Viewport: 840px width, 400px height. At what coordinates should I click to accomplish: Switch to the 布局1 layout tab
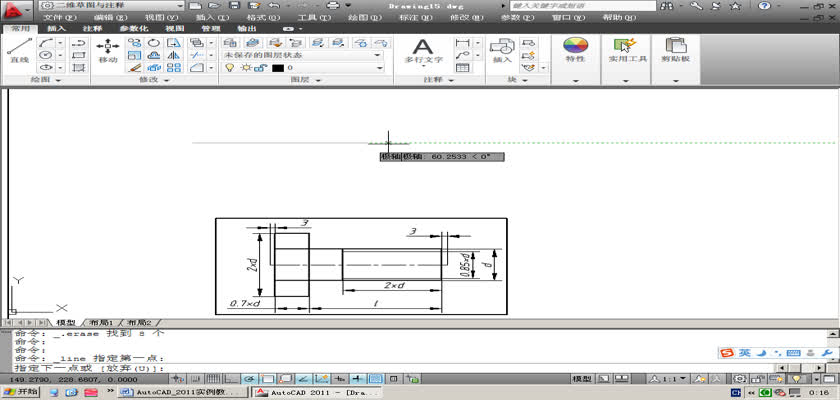tap(102, 323)
